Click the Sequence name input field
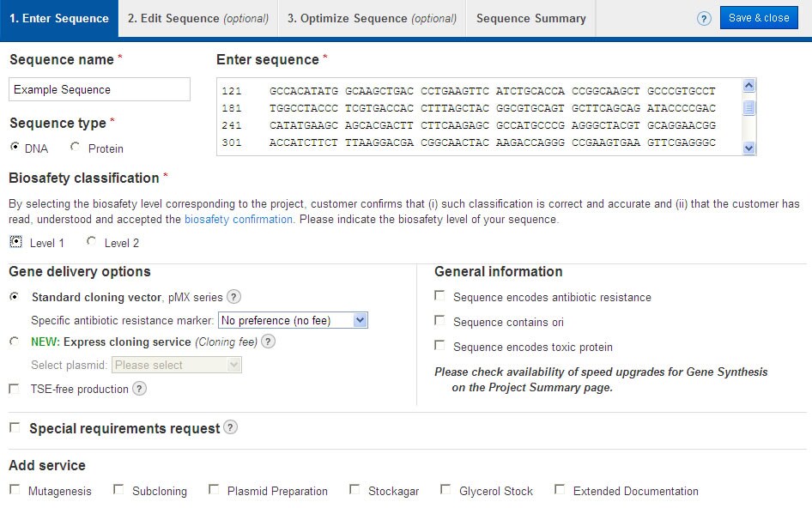 100,89
